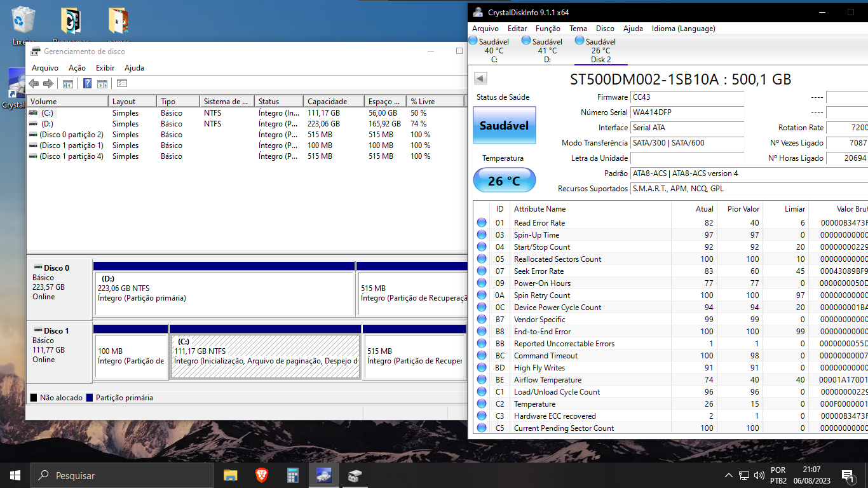Screen dimensions: 868x488
Task: Show hidden tray icons chevron
Action: point(729,475)
